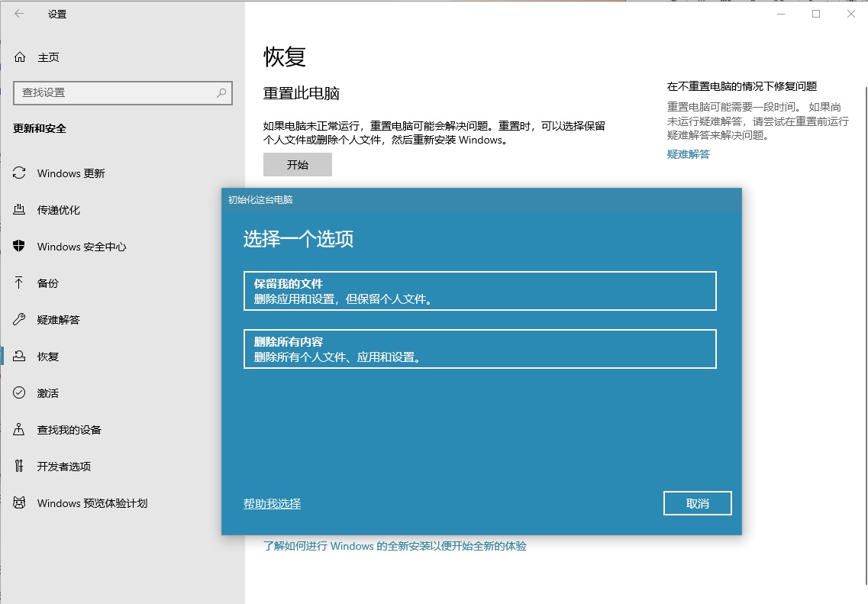Choose 保留我的文件 option
The width and height of the screenshot is (868, 604).
[x=479, y=290]
